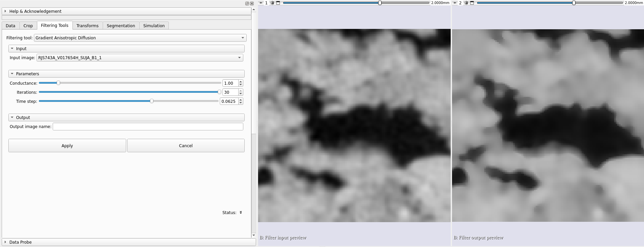Image resolution: width=644 pixels, height=247 pixels.
Task: Collapse the Parameters section
Action: point(12,74)
